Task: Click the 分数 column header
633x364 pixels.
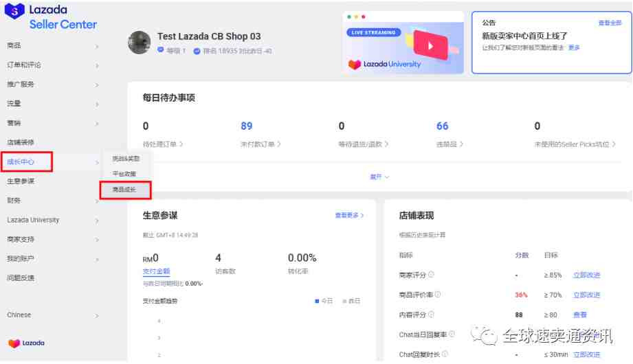Action: pos(522,255)
